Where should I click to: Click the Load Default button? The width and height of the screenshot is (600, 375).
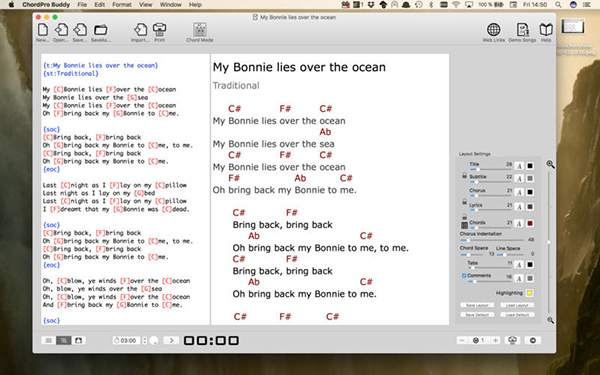[517, 315]
